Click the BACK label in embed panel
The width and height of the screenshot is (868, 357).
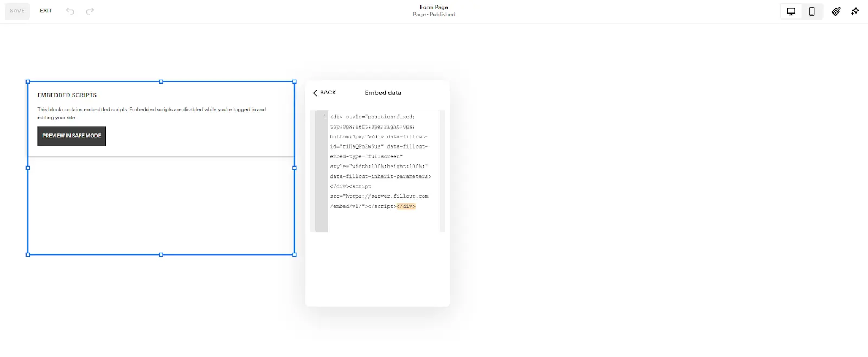[x=328, y=93]
